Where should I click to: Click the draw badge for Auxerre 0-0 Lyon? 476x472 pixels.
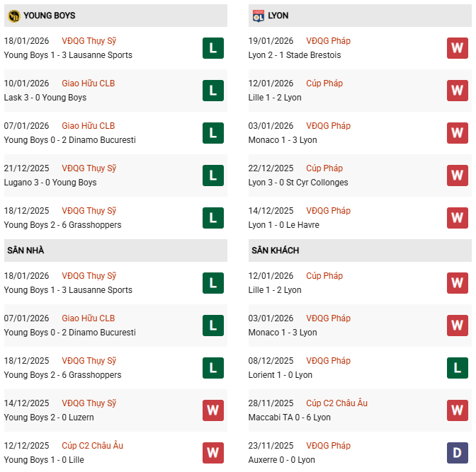pyautogui.click(x=457, y=453)
